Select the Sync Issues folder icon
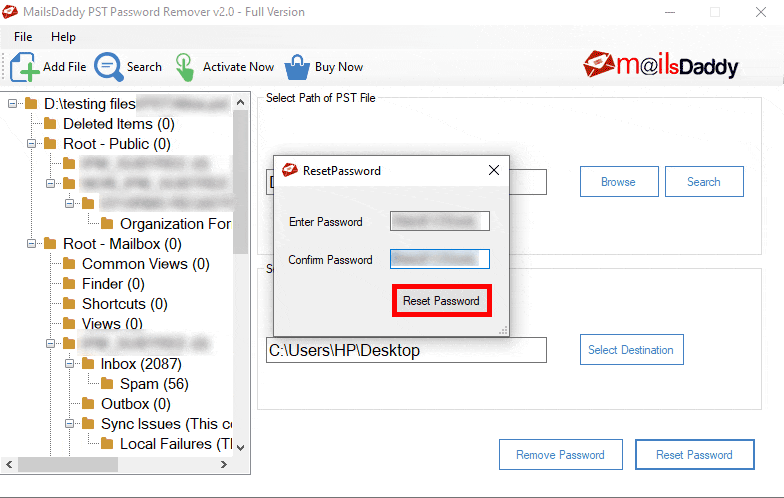This screenshot has height=498, width=784. click(88, 424)
